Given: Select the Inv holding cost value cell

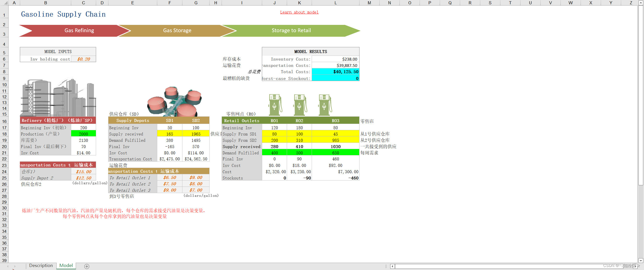Looking at the screenshot, I should point(84,59).
